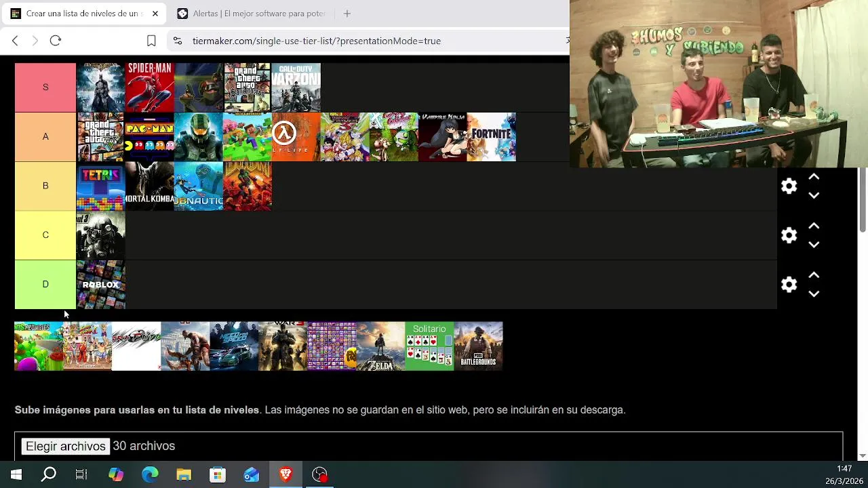
Task: Click the 'Elegir archivos' upload button
Action: [x=66, y=446]
